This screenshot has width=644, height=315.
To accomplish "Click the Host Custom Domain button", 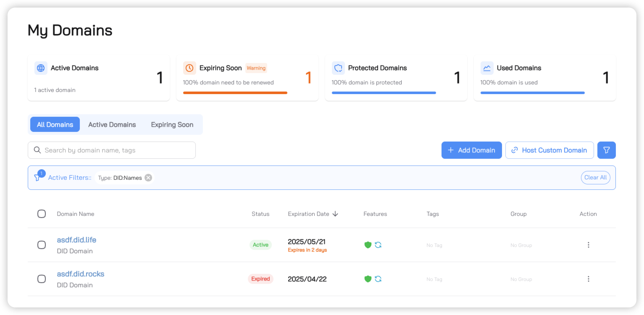I will (549, 150).
